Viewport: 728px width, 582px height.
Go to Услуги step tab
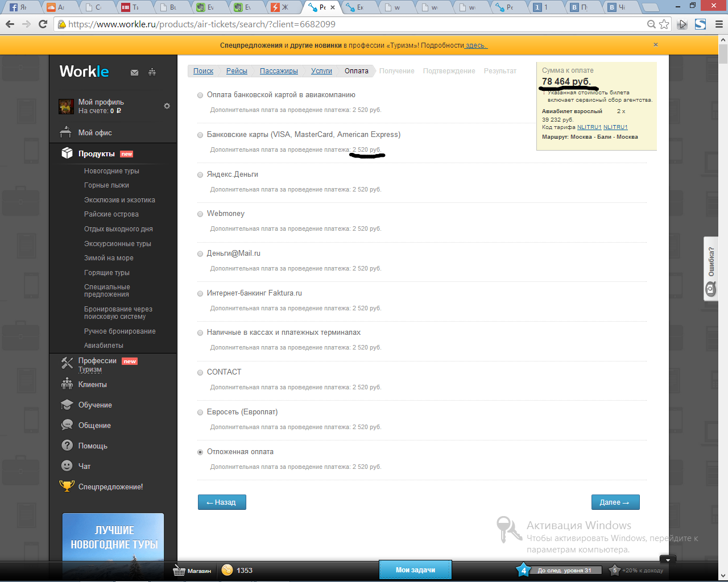[x=321, y=71]
